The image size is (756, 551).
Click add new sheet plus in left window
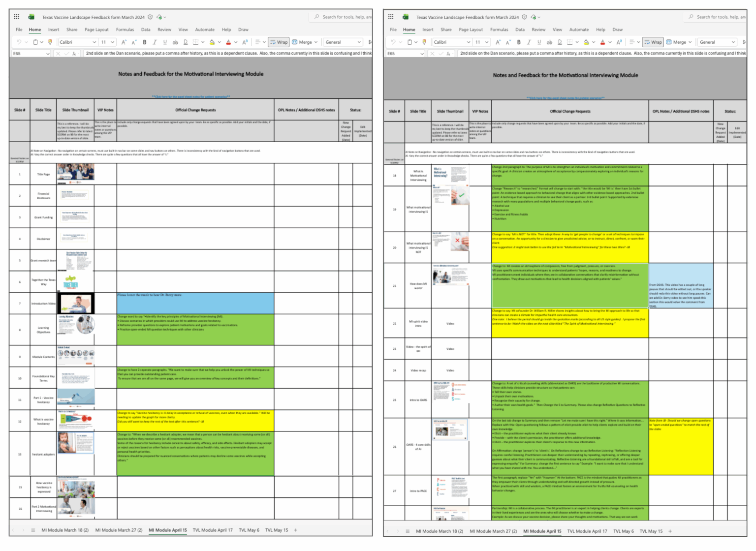[295, 530]
